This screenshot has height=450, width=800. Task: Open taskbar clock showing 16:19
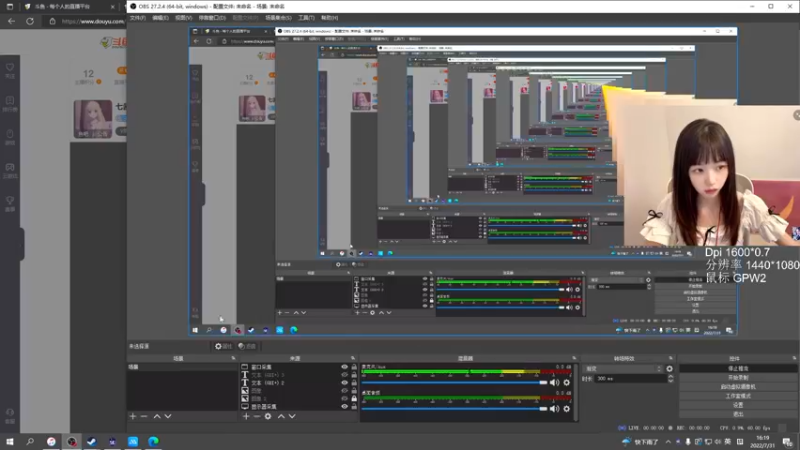tap(764, 441)
